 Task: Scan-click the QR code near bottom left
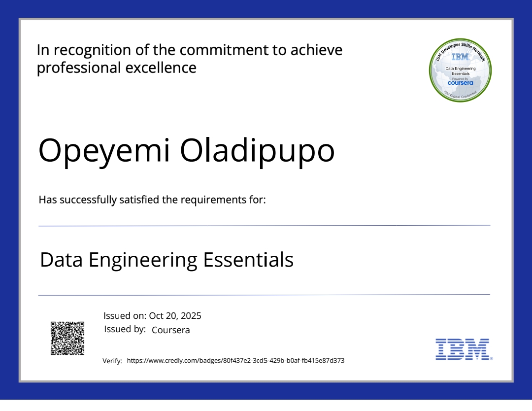coord(67,338)
